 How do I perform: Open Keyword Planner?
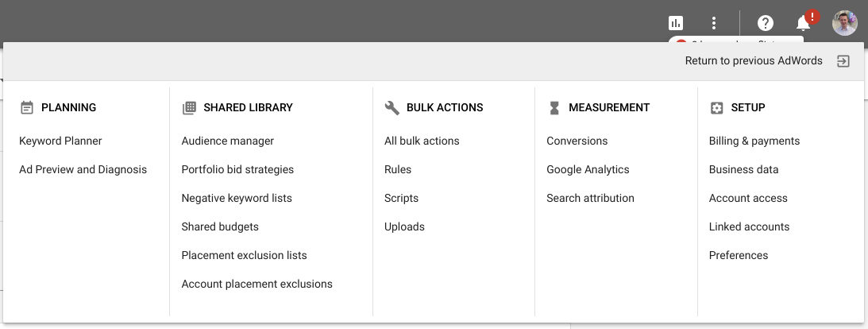[x=60, y=141]
